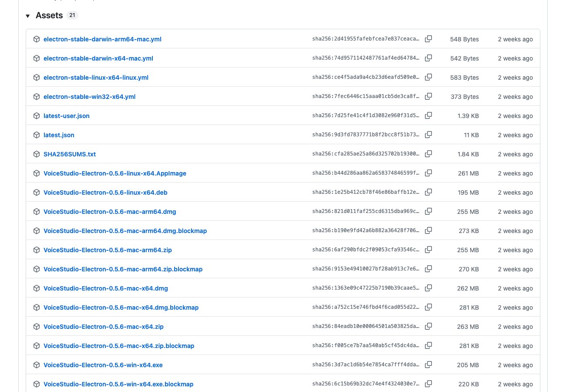566x392 pixels.
Task: Download VoiceStudio mac-x64.dmg.blockmap
Action: coord(121,308)
